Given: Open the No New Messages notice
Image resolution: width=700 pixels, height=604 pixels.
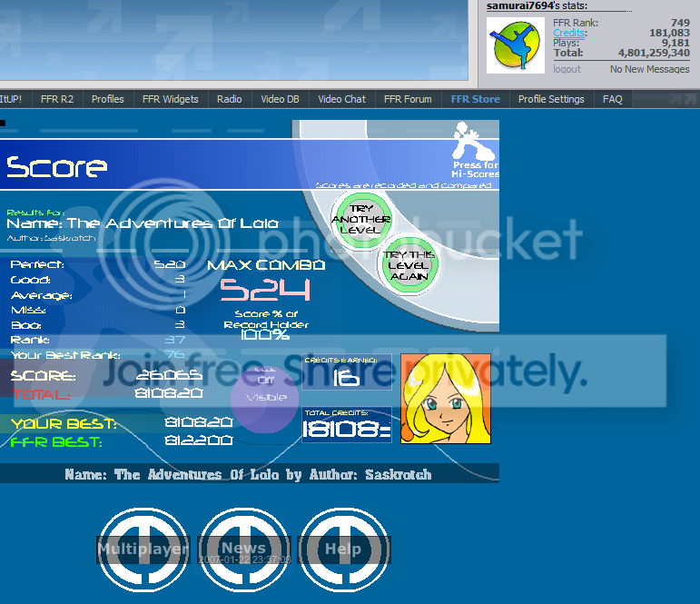Looking at the screenshot, I should pyautogui.click(x=649, y=70).
